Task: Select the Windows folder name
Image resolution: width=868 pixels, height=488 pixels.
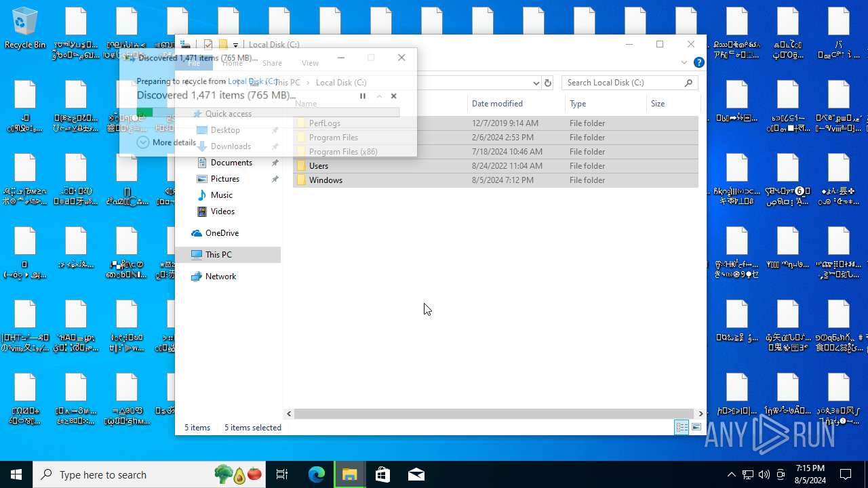Action: (x=325, y=180)
